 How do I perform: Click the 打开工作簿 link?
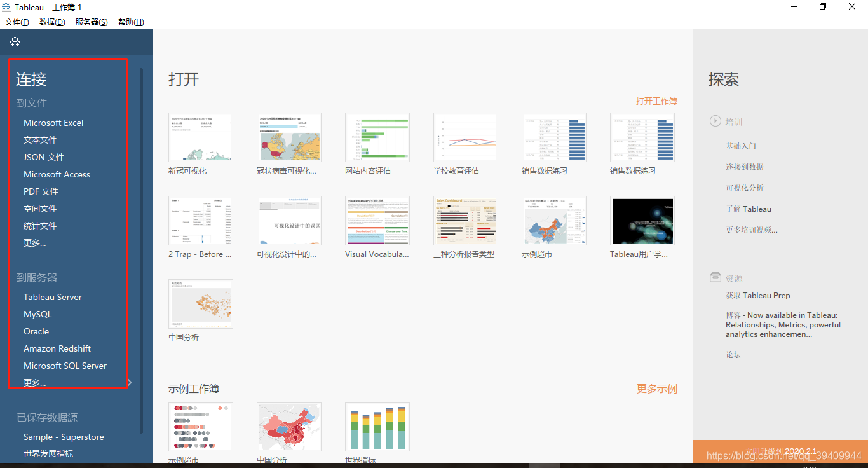[656, 101]
